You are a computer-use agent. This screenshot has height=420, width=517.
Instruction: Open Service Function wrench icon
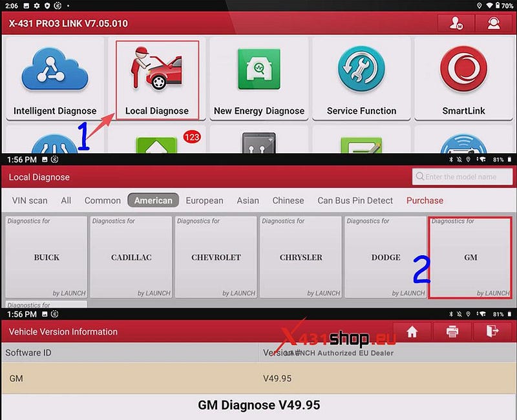point(361,69)
